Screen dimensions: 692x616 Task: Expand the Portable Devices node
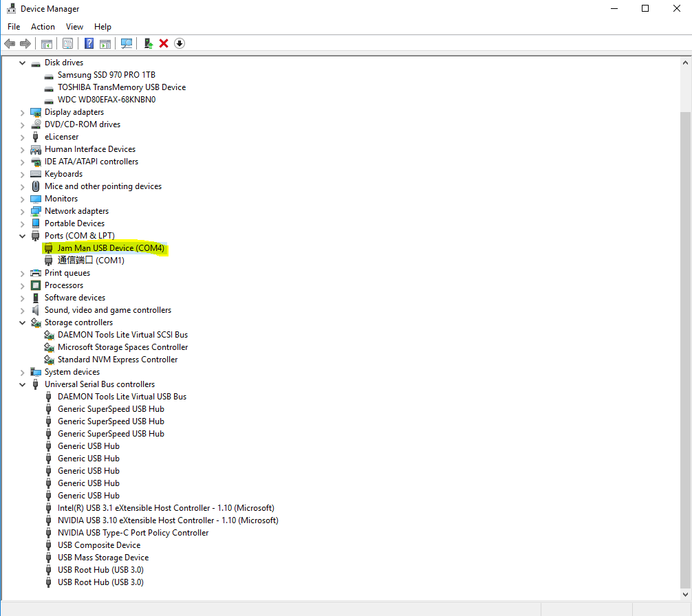click(23, 224)
